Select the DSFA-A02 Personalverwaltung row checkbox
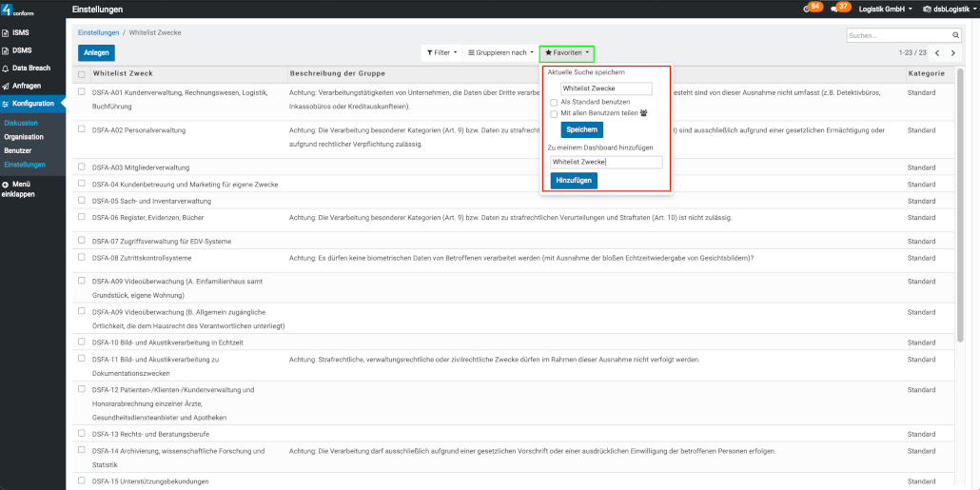Viewport: 980px width, 490px height. click(x=82, y=128)
